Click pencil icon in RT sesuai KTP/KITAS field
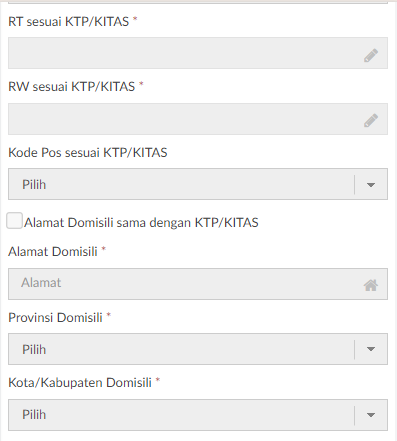The image size is (397, 441). (371, 55)
